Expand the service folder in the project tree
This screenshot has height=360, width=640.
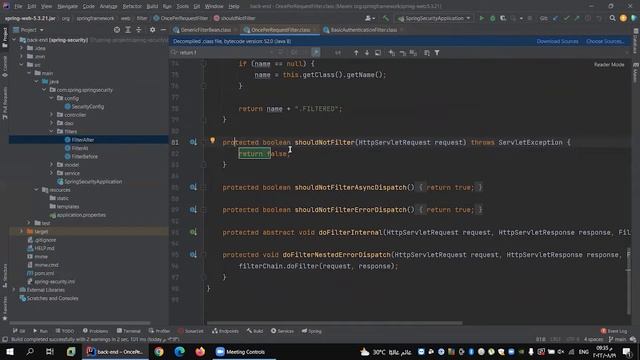[52, 173]
